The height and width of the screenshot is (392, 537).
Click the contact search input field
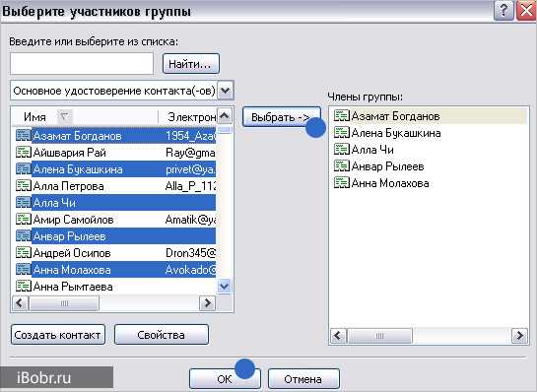(x=82, y=64)
